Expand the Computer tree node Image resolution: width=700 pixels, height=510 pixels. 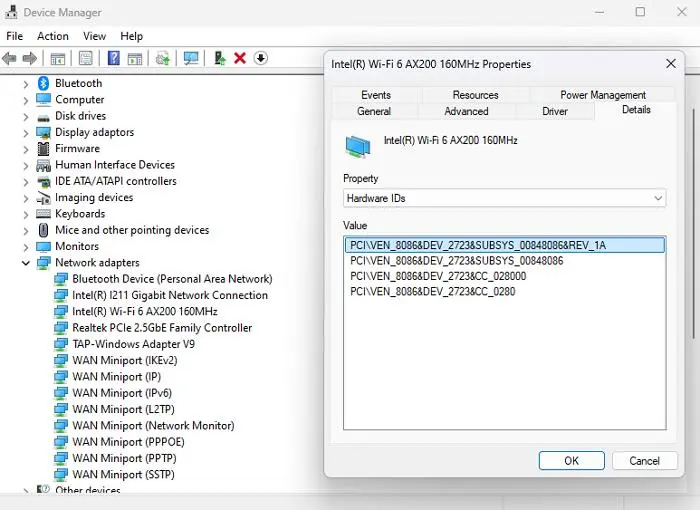[x=25, y=100]
